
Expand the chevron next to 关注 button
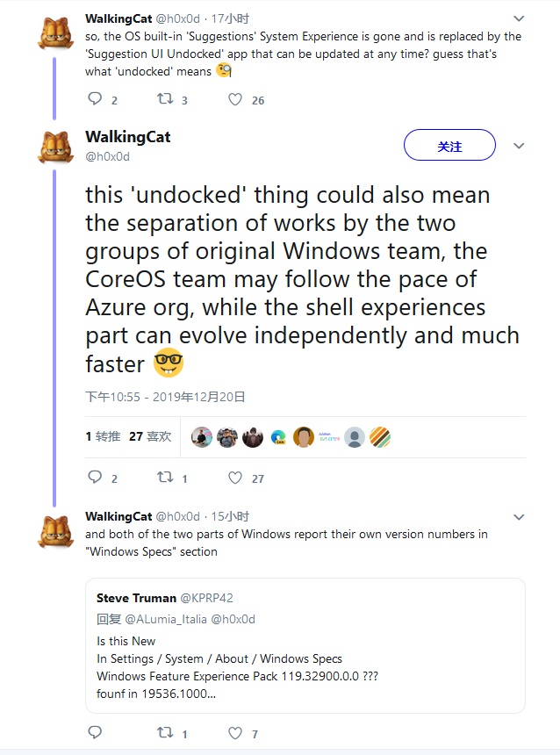tap(519, 146)
